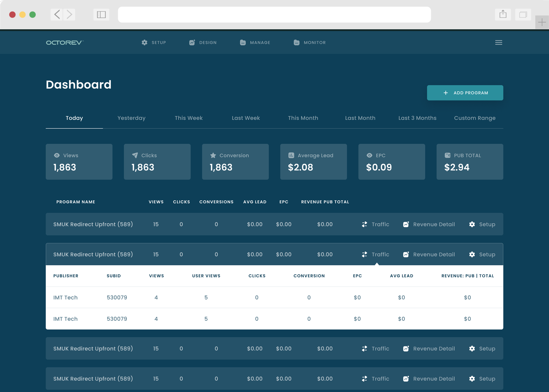Click the Monitor folder icon in navbar

pyautogui.click(x=296, y=43)
